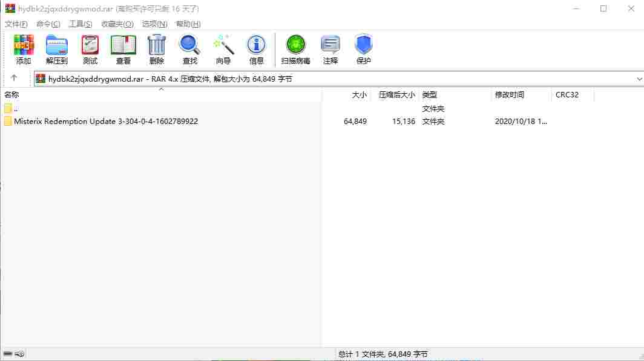The image size is (644, 361).
Task: Click the key icon in status bar
Action: pyautogui.click(x=20, y=354)
